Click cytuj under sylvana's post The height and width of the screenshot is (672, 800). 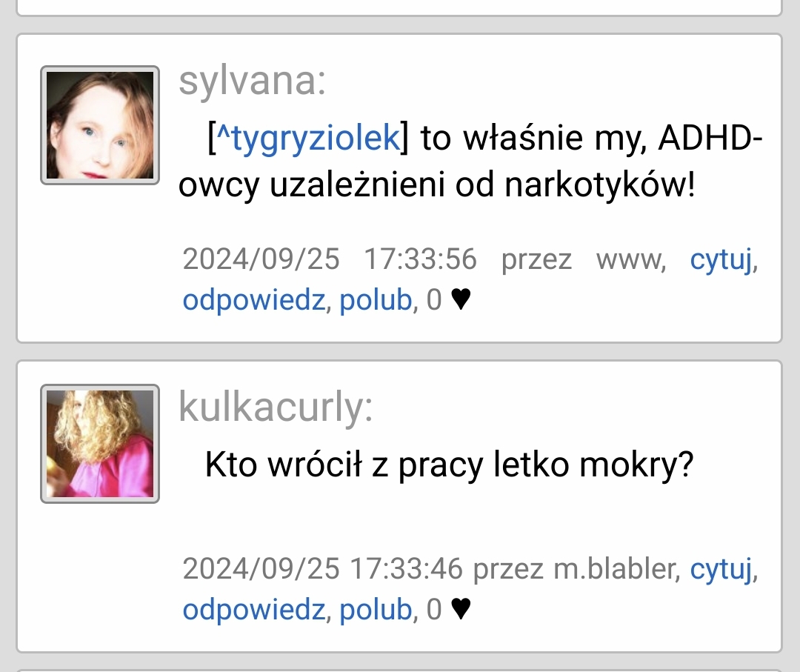point(721,260)
